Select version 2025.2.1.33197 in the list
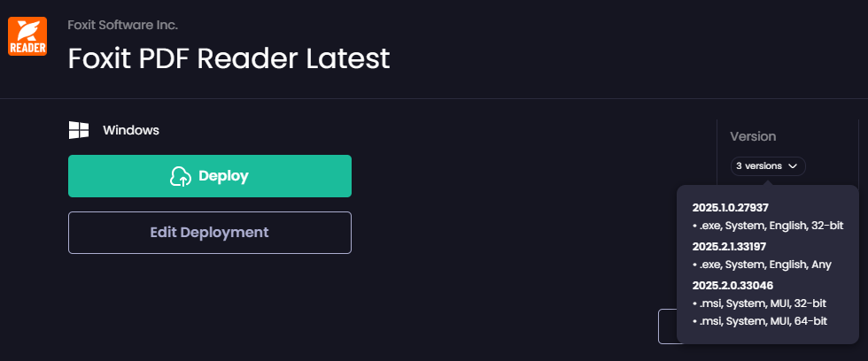The width and height of the screenshot is (868, 361). pyautogui.click(x=729, y=245)
